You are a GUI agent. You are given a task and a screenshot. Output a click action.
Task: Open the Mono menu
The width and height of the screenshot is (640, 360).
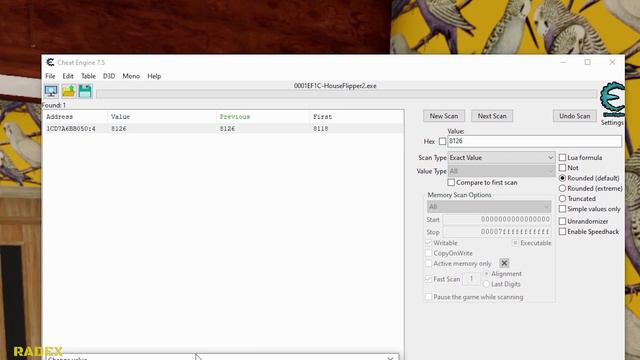point(131,76)
